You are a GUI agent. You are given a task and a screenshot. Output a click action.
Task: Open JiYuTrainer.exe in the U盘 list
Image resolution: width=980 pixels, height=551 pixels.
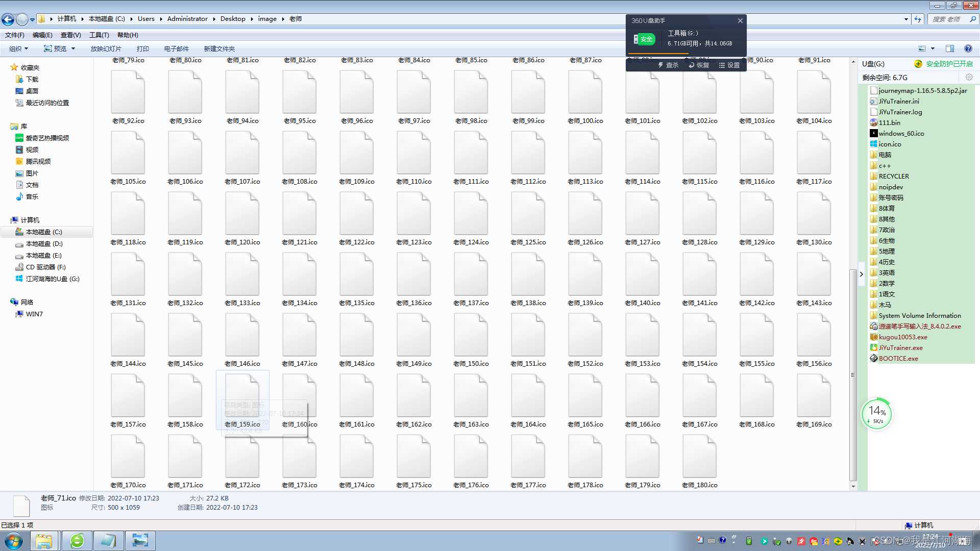click(900, 347)
